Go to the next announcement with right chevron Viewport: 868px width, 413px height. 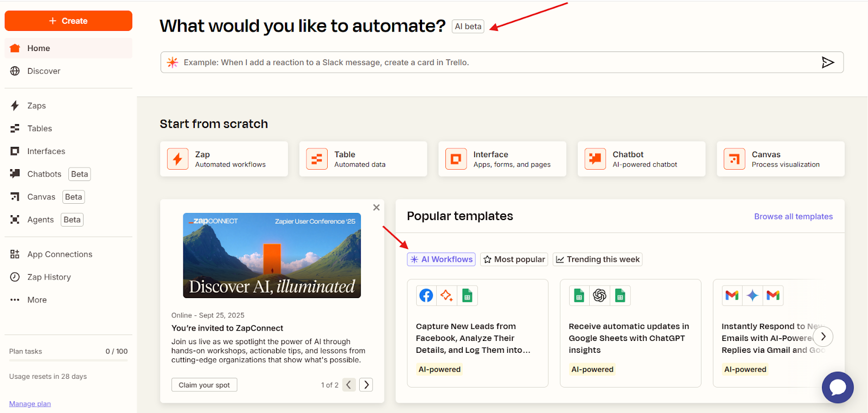click(x=366, y=385)
